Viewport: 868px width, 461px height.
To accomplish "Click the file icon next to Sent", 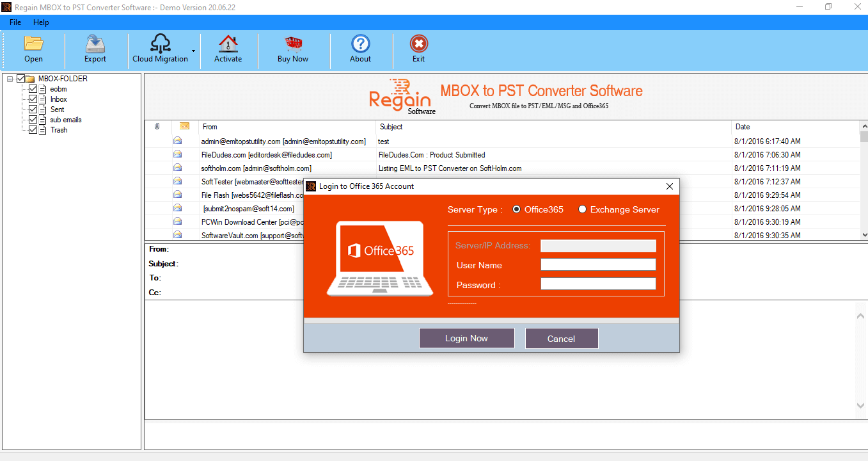I will (43, 109).
